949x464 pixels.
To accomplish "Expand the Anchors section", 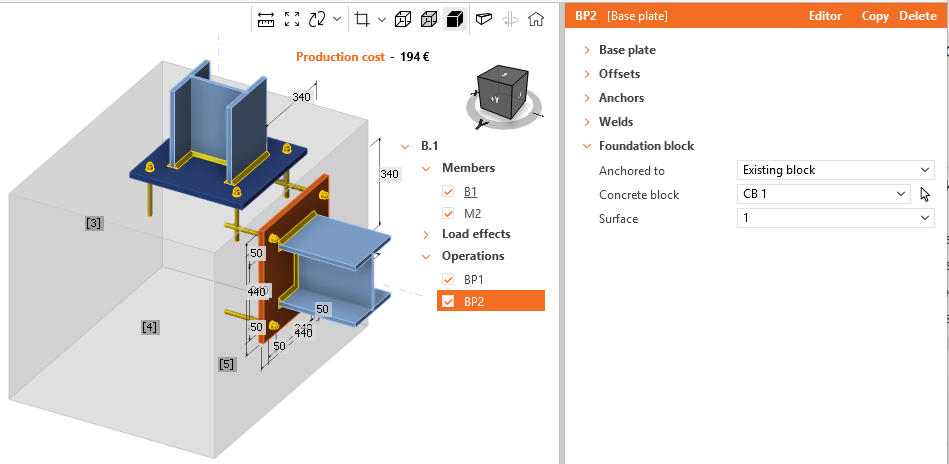I will [620, 98].
